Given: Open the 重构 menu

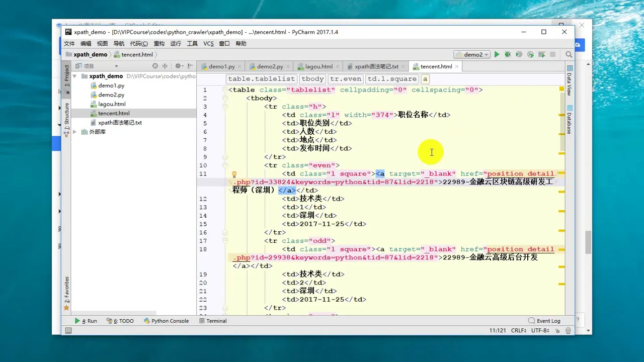Looking at the screenshot, I should 159,44.
